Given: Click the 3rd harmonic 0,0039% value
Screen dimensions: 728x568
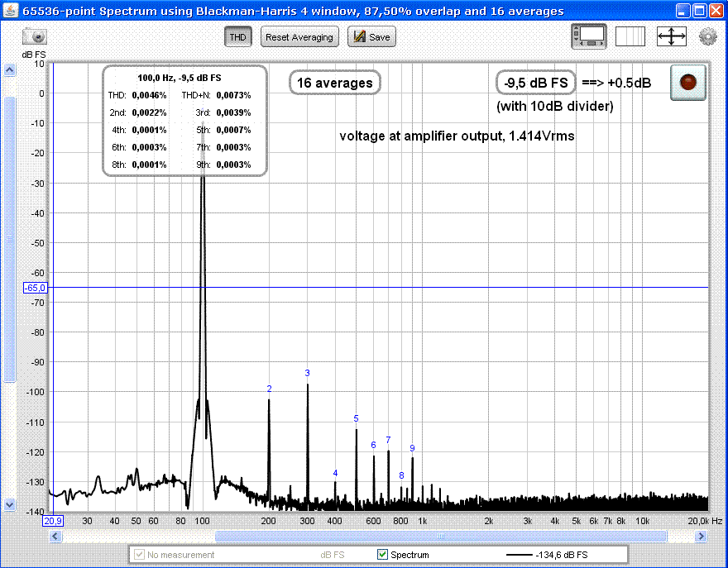Looking at the screenshot, I should click(233, 112).
